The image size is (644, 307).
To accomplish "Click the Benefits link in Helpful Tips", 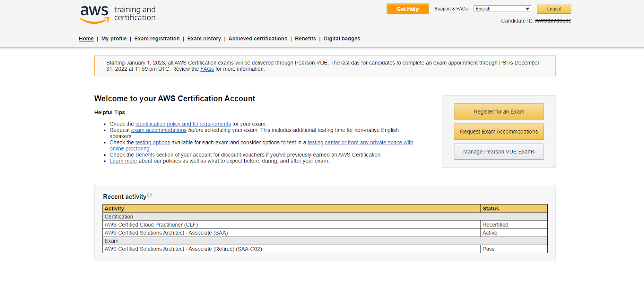I will [x=145, y=155].
